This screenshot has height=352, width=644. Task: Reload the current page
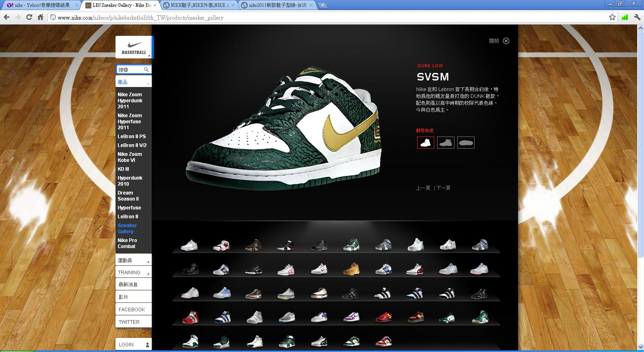tap(29, 17)
